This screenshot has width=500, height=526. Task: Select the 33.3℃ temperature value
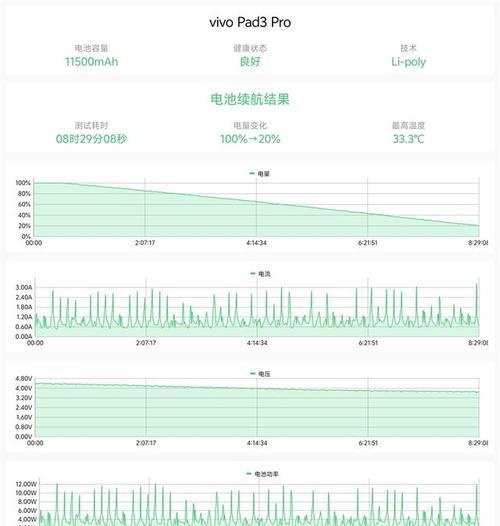[408, 139]
